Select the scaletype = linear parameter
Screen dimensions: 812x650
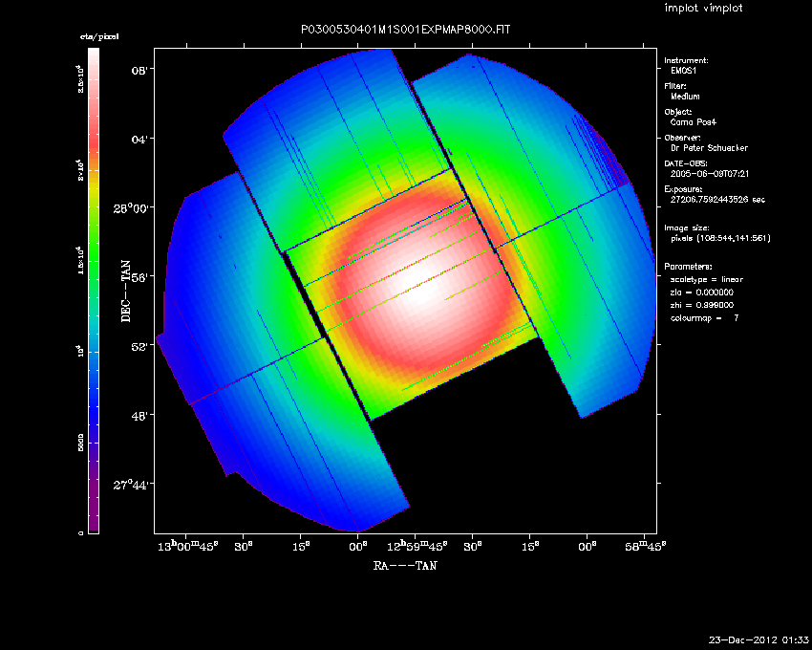tap(707, 279)
